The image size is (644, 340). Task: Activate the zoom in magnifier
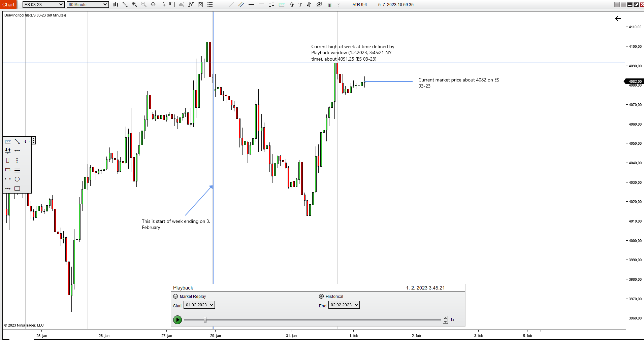(x=134, y=4)
